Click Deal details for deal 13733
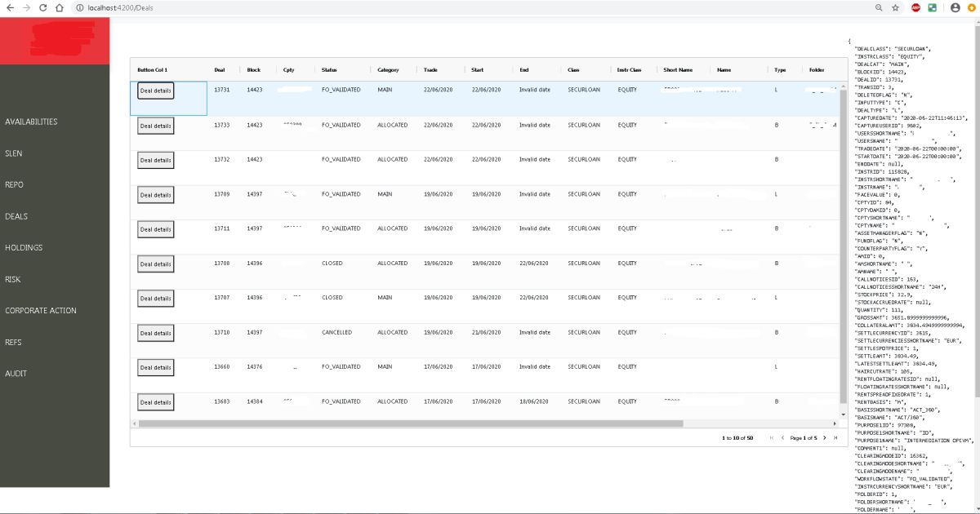Image resolution: width=980 pixels, height=514 pixels. [155, 126]
